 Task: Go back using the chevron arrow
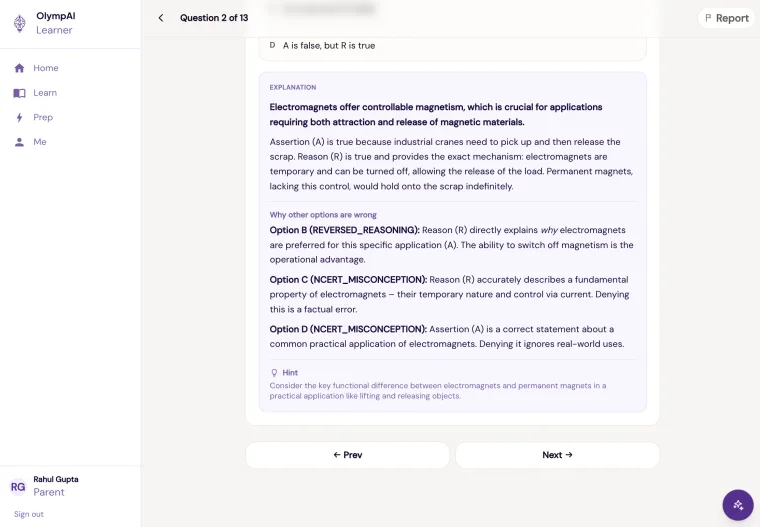coord(161,18)
